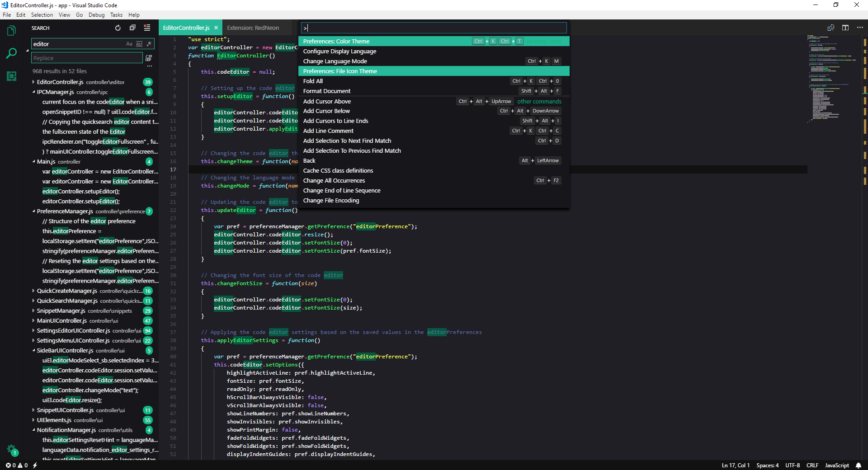Close the EditorController.js tab

coord(216,28)
